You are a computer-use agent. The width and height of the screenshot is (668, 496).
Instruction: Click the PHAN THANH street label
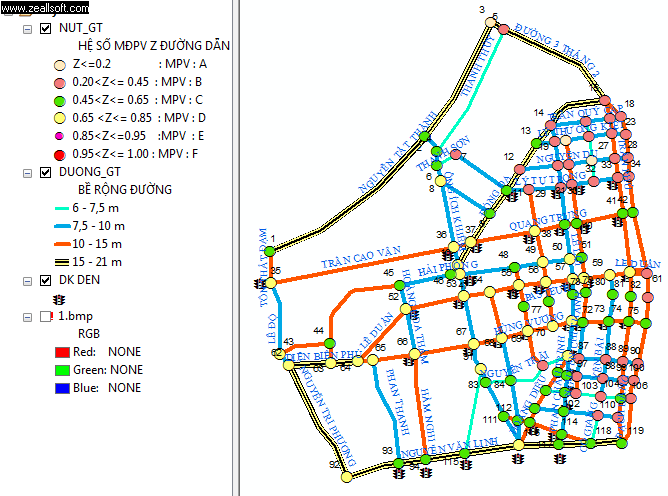click(397, 401)
